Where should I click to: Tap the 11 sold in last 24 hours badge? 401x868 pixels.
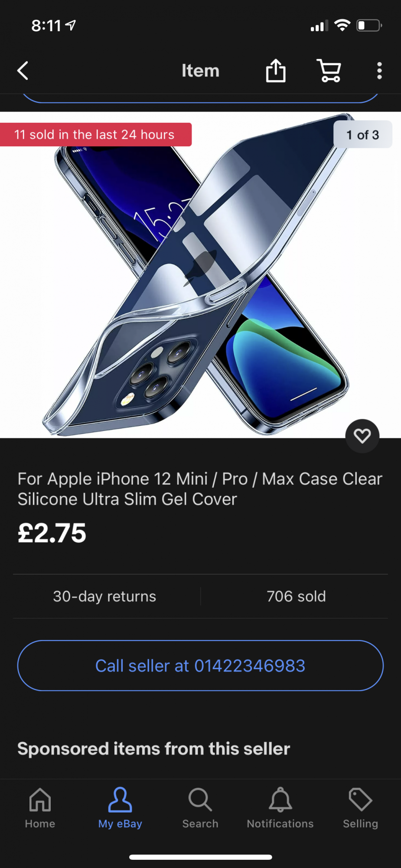pyautogui.click(x=95, y=135)
